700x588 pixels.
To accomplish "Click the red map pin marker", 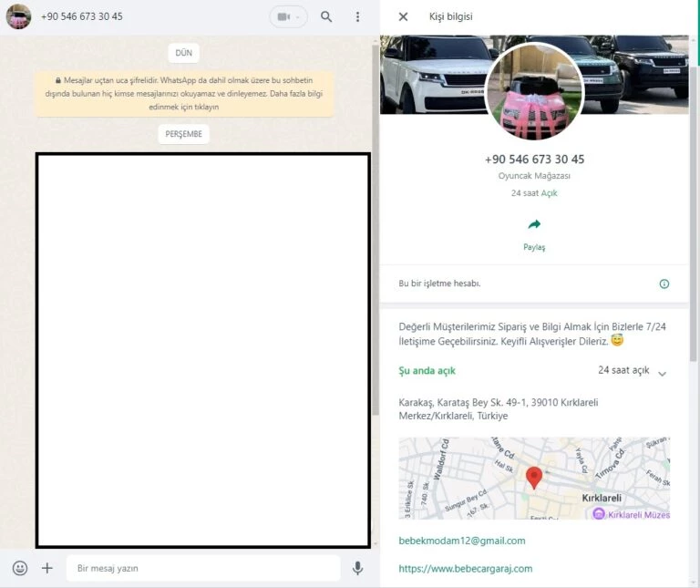I will 534,478.
